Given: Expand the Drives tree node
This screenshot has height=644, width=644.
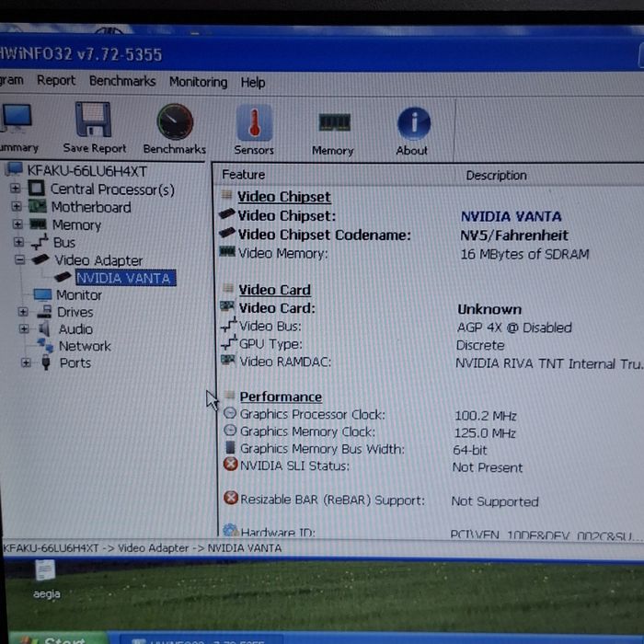Looking at the screenshot, I should [x=23, y=312].
